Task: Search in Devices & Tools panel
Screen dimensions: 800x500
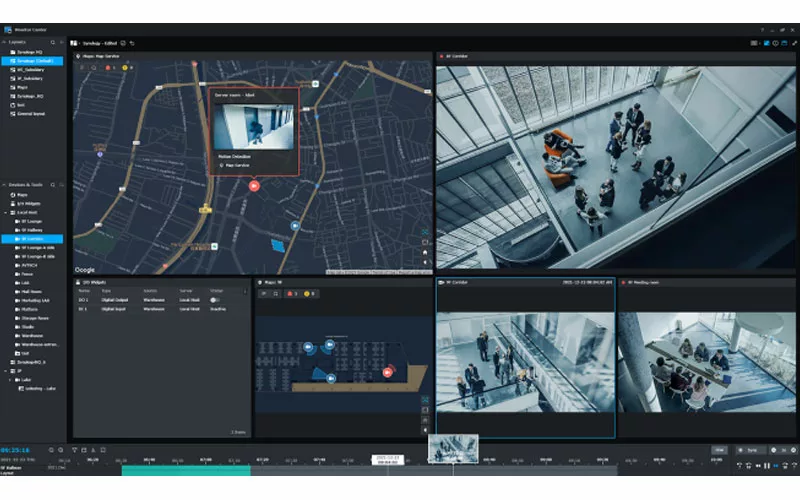Action: click(x=53, y=185)
